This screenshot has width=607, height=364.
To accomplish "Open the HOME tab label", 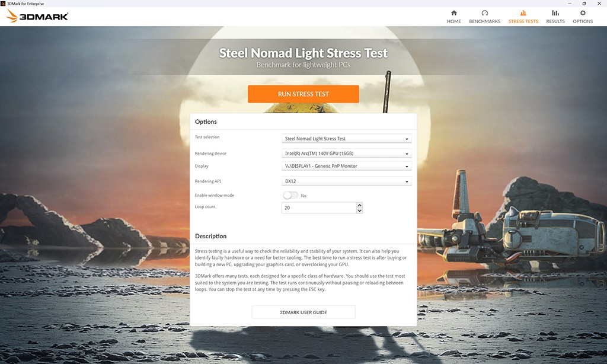I will (453, 21).
